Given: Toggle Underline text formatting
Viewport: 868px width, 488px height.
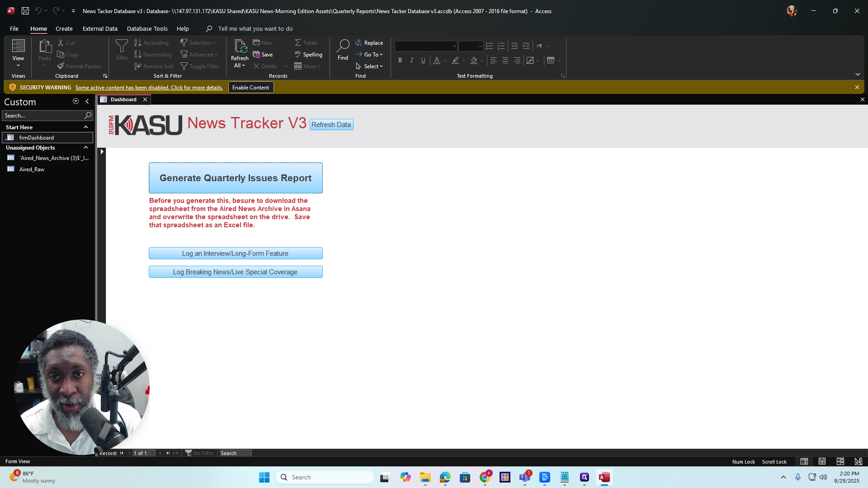Looking at the screenshot, I should pyautogui.click(x=424, y=60).
